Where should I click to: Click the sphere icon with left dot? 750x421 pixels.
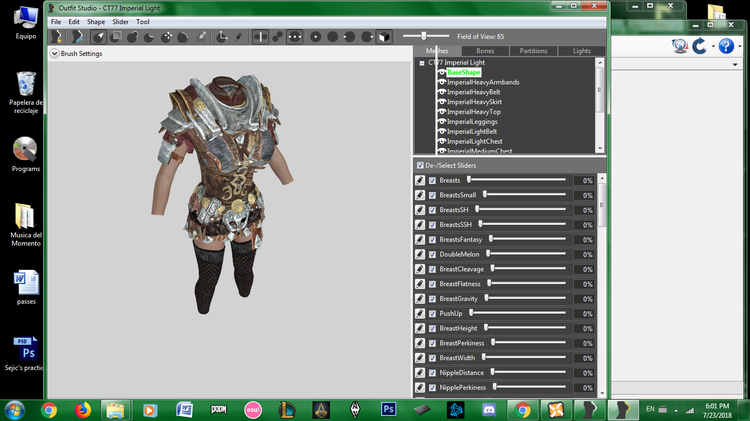350,37
